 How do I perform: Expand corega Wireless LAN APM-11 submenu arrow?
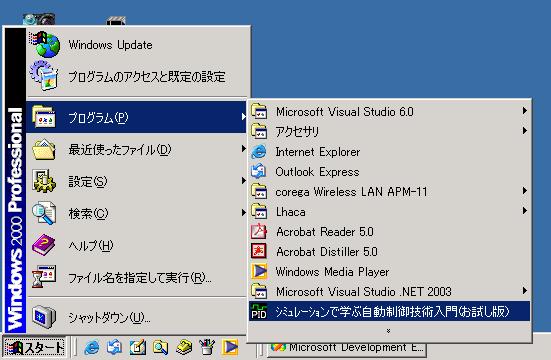(525, 191)
